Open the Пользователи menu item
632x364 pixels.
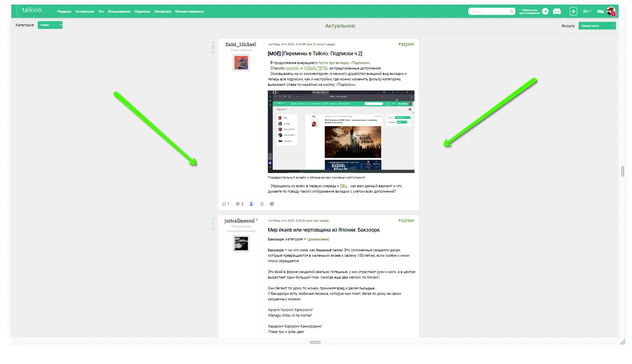(x=119, y=12)
